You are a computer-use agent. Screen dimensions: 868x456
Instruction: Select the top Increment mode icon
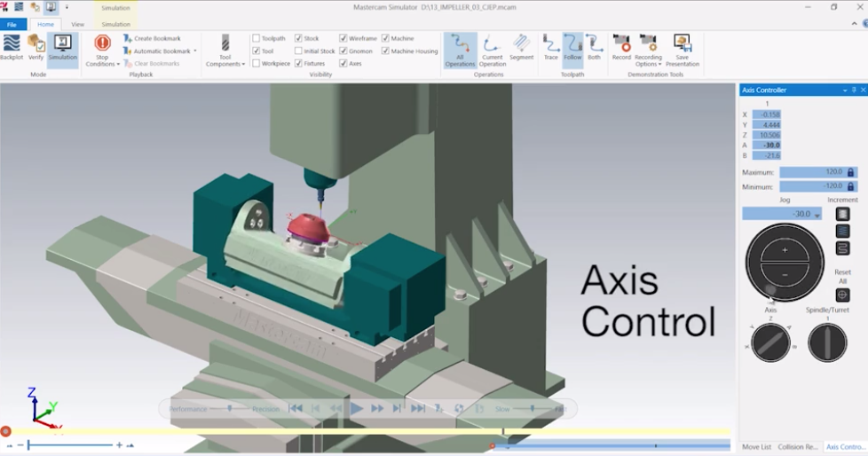[842, 214]
